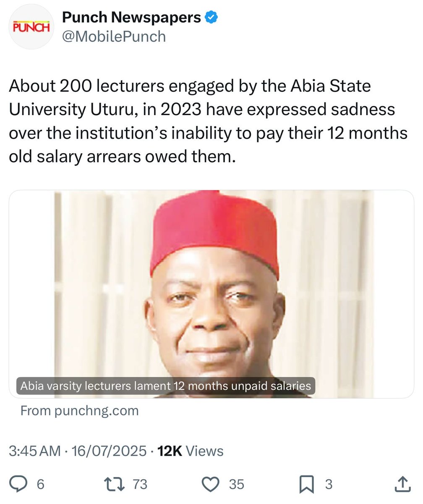Click the 16/07/2025 date

109,451
